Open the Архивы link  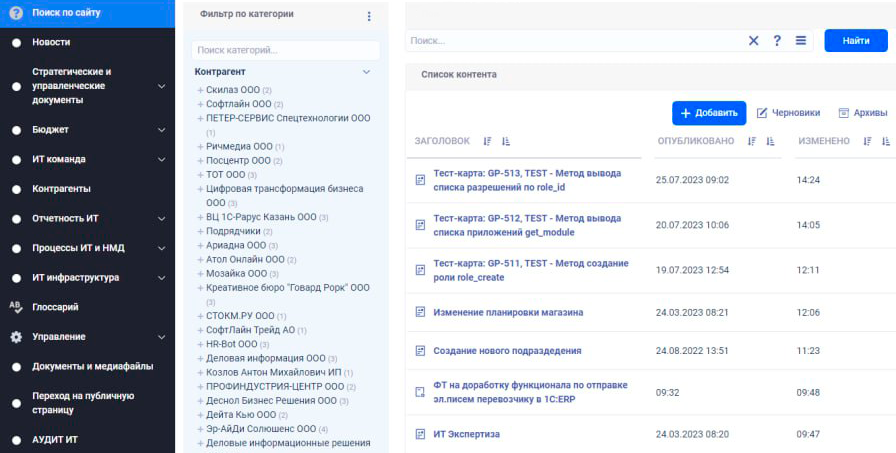click(x=870, y=113)
